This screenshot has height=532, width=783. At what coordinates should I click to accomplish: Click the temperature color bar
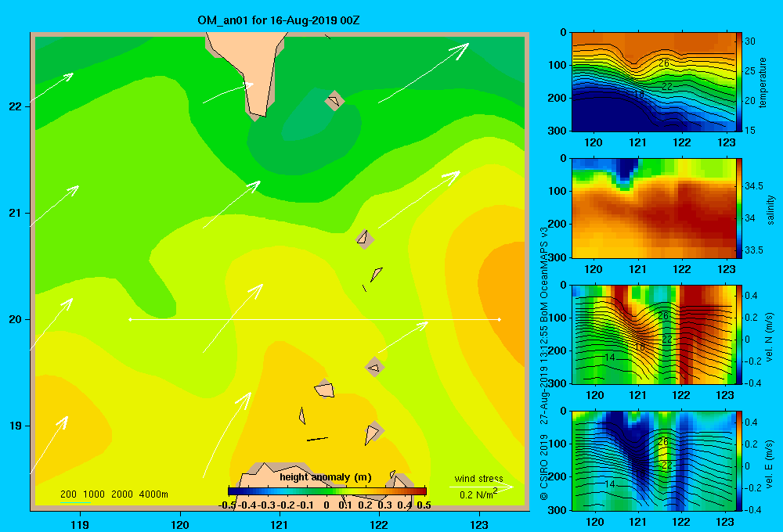[x=739, y=82]
